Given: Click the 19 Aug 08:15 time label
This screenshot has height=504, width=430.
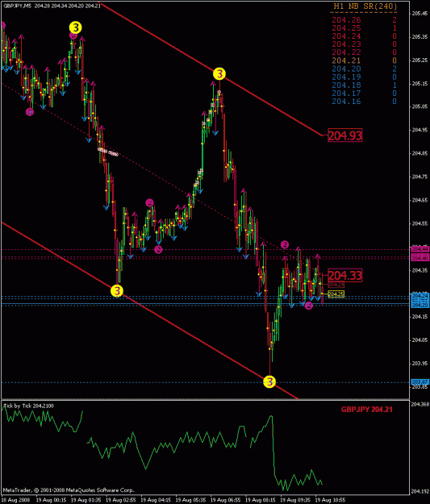Looking at the screenshot, I should pyautogui.click(x=261, y=500).
